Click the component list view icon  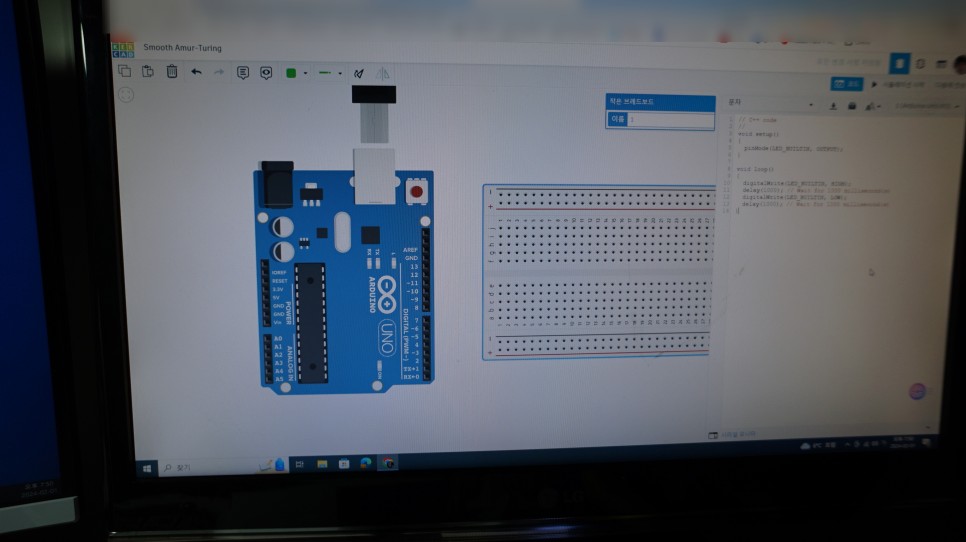click(x=941, y=64)
